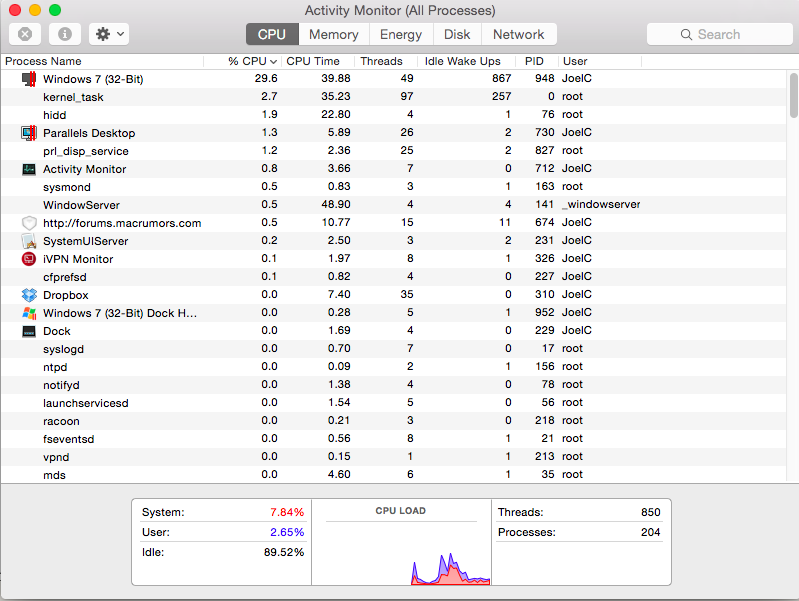Click the Threads 850 total

click(x=651, y=512)
